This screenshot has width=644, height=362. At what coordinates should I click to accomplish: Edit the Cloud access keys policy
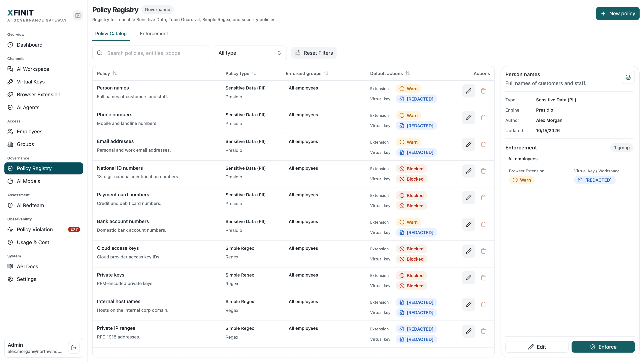(469, 251)
